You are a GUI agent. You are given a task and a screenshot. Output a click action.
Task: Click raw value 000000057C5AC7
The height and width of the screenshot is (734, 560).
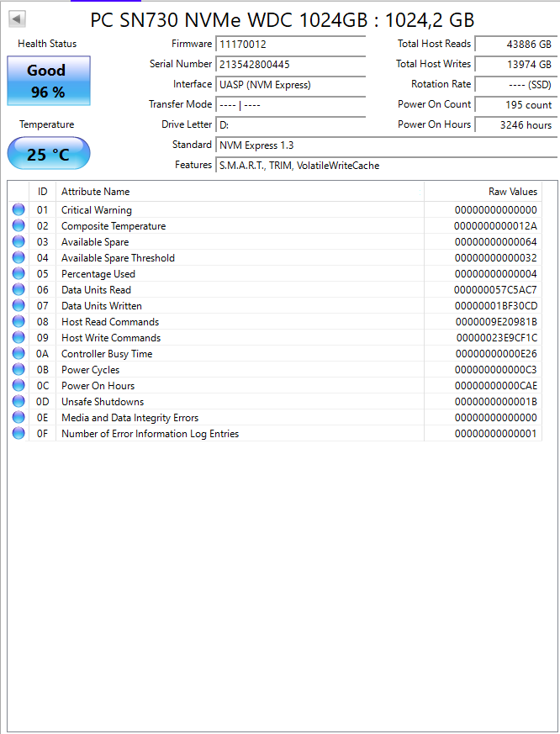coord(495,290)
